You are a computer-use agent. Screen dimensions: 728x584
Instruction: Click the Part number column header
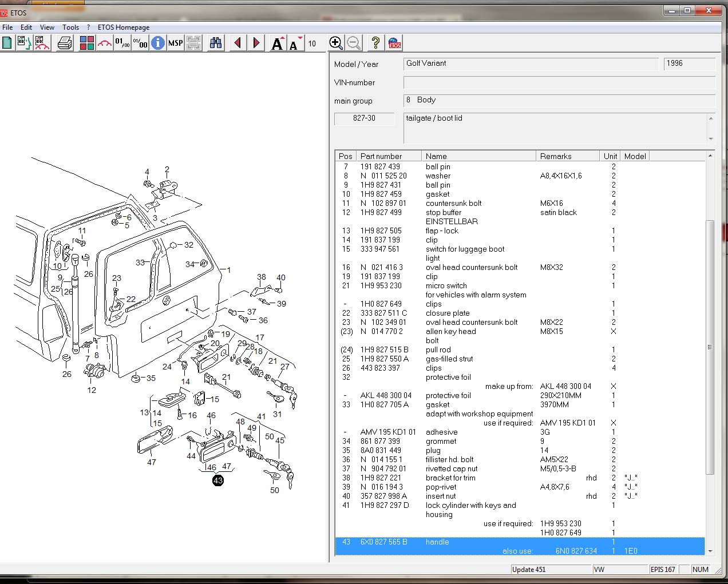(x=381, y=156)
